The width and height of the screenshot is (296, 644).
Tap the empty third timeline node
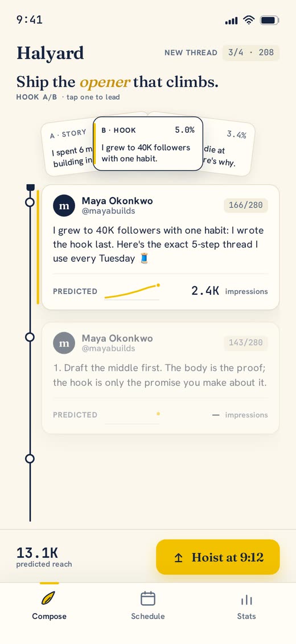tap(30, 458)
